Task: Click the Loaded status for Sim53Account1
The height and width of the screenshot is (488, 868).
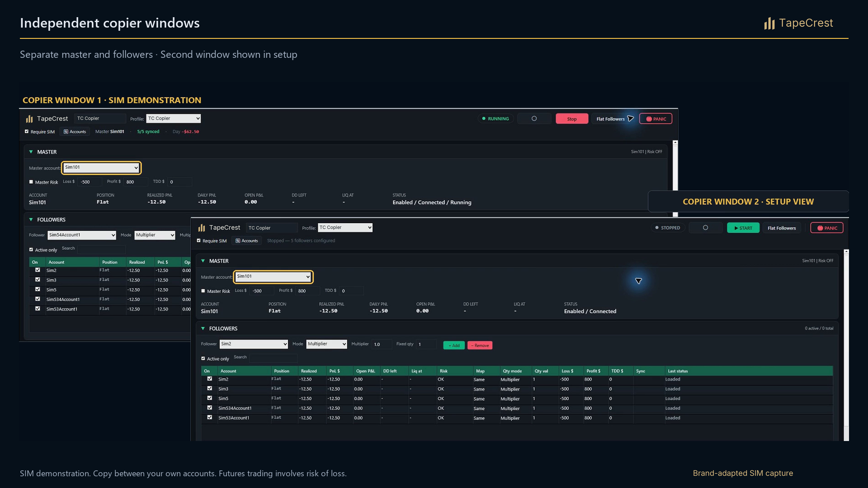Action: (x=673, y=418)
